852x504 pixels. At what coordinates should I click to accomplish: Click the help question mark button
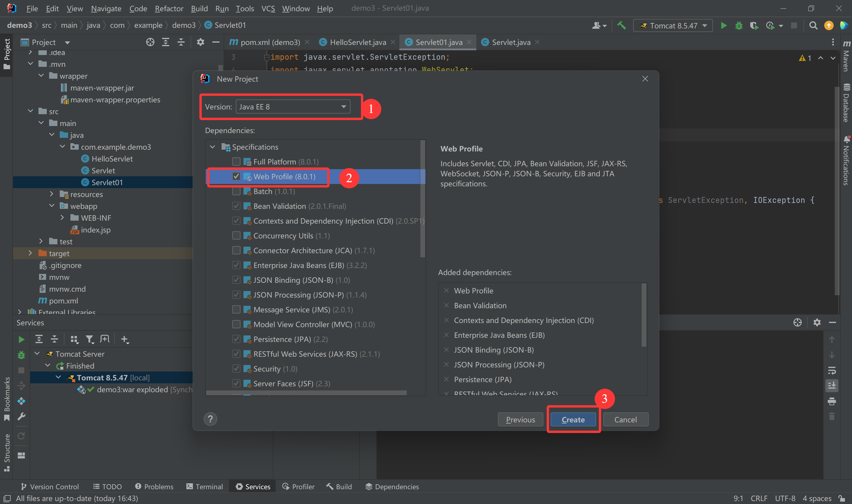click(x=210, y=419)
